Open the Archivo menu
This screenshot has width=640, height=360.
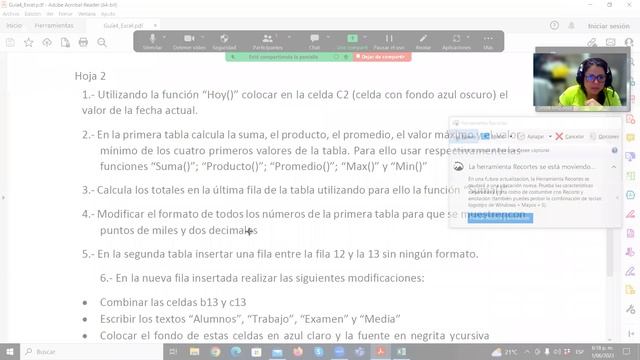pos(11,13)
